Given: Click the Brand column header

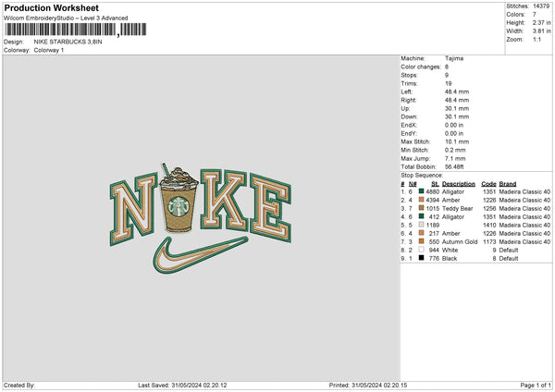Looking at the screenshot, I should pos(508,184).
